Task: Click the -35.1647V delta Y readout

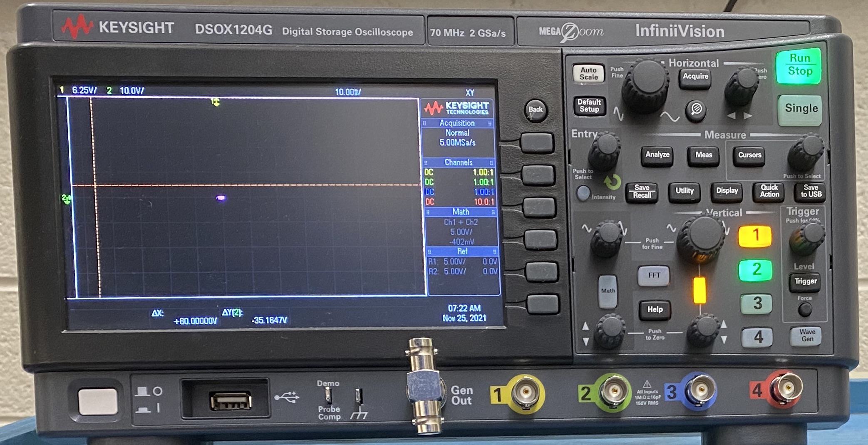Action: coord(269,320)
